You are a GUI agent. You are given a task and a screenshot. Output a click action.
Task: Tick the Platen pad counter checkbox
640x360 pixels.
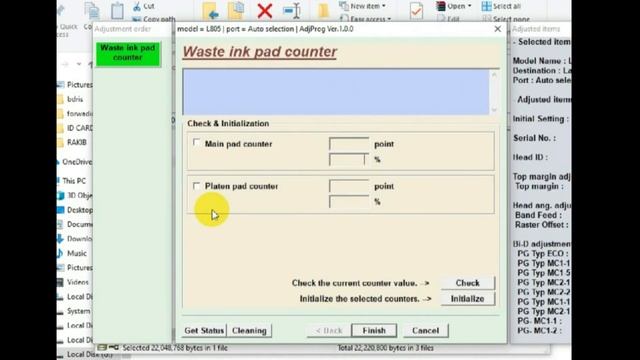pyautogui.click(x=196, y=186)
